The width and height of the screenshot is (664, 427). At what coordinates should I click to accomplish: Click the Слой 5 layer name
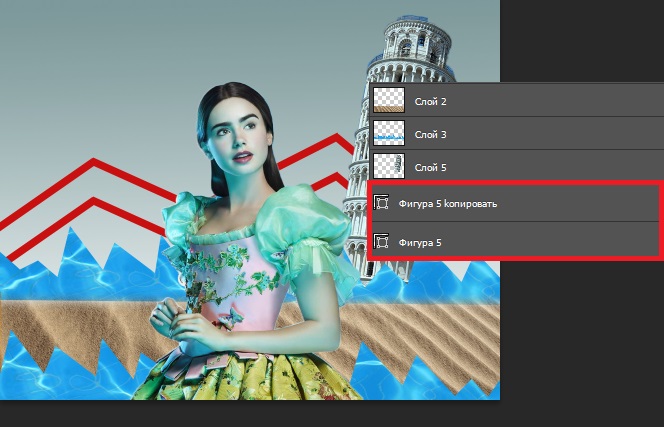(430, 168)
